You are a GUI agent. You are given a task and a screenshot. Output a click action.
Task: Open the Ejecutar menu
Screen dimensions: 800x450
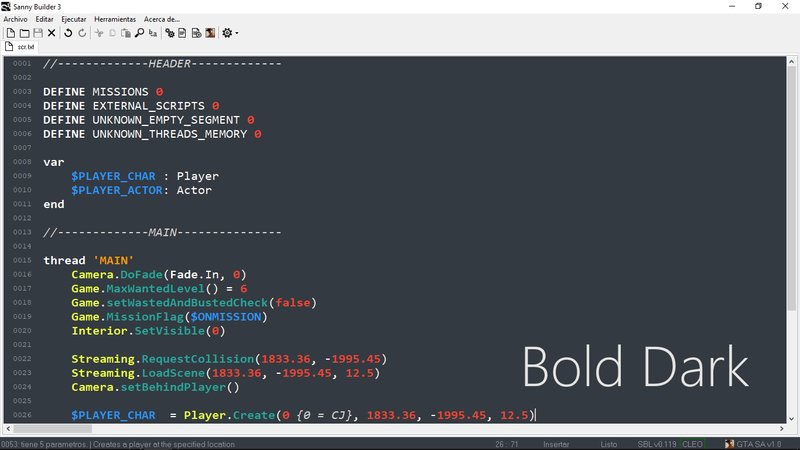pos(74,19)
